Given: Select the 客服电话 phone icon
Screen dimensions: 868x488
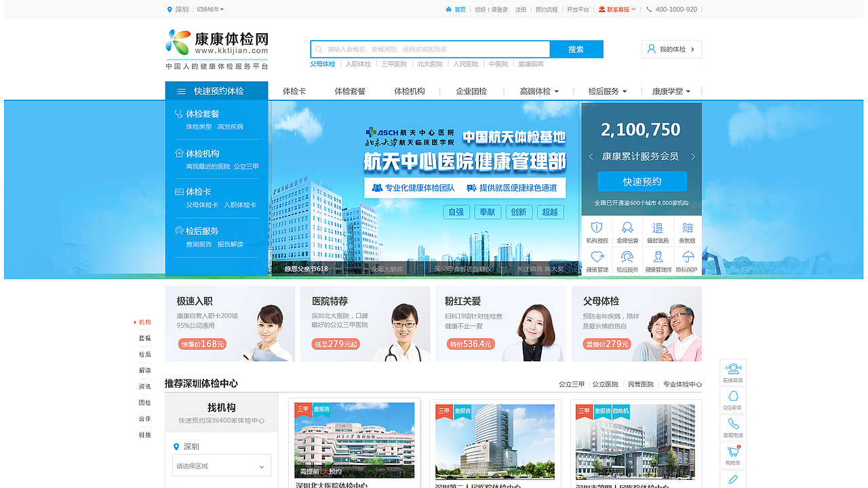Looking at the screenshot, I should coord(732,424).
